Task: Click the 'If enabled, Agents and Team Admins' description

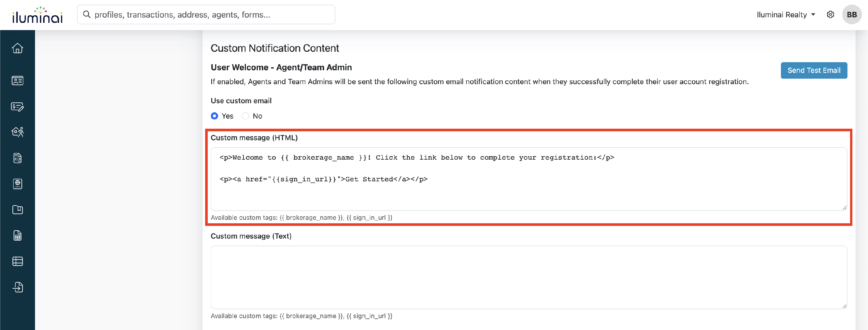Action: coord(479,82)
